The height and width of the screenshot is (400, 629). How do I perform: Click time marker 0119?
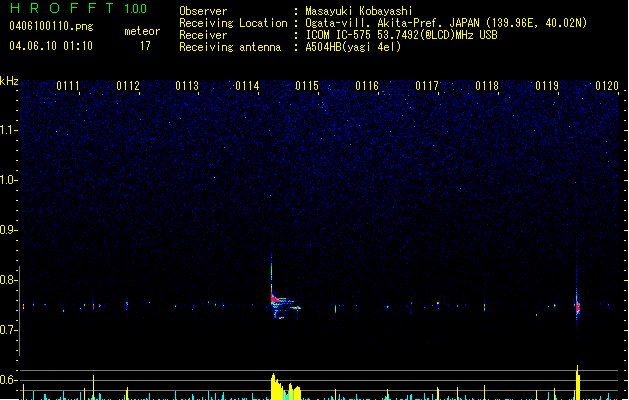pyautogui.click(x=547, y=86)
